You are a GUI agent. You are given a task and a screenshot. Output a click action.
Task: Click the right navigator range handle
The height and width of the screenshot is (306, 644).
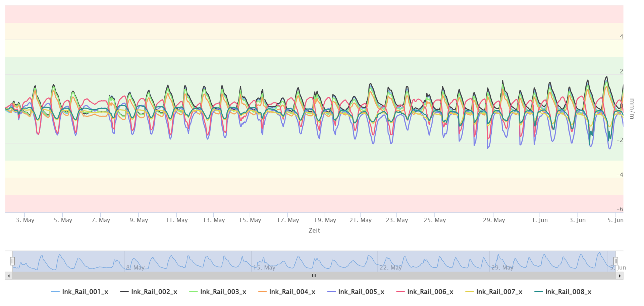(x=615, y=261)
